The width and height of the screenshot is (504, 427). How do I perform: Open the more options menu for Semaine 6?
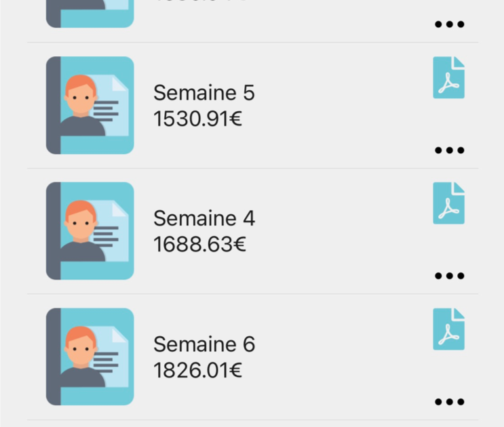tap(449, 401)
